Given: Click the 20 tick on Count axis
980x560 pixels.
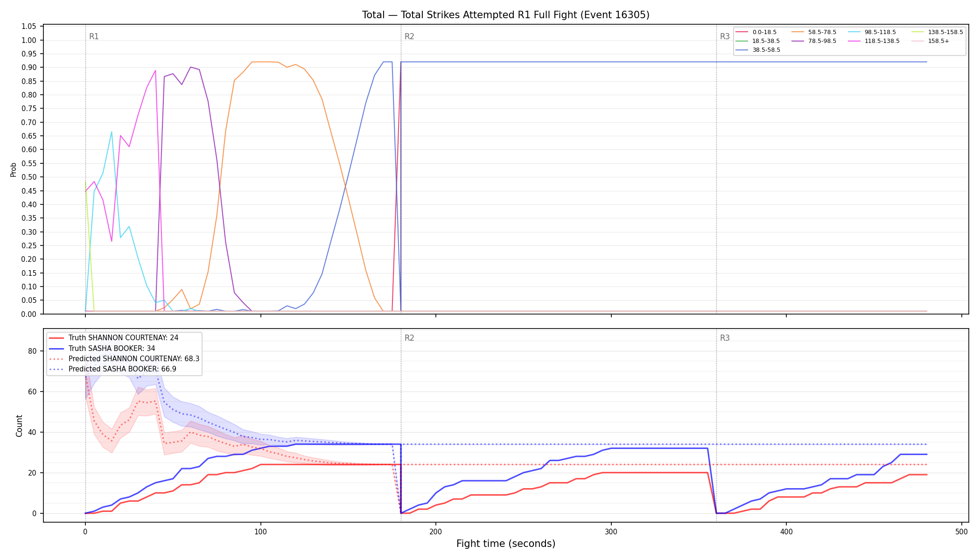Looking at the screenshot, I should tap(33, 473).
